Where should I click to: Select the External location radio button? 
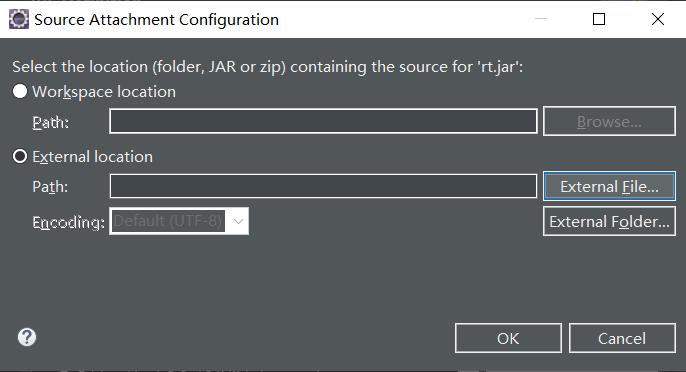(20, 156)
